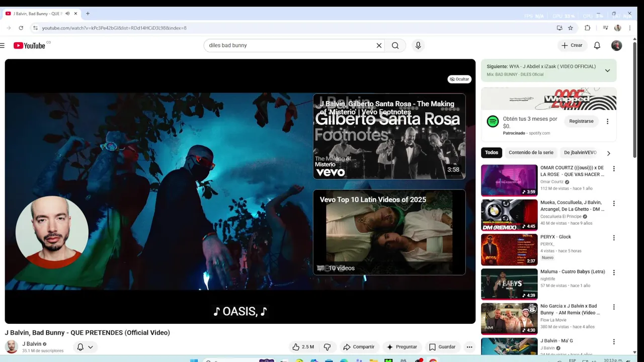
Task: Like the video with thumbs up
Action: [303, 347]
